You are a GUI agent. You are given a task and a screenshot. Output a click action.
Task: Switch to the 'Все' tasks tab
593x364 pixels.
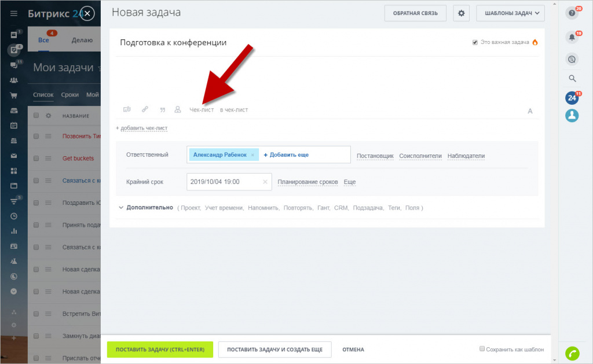(43, 40)
